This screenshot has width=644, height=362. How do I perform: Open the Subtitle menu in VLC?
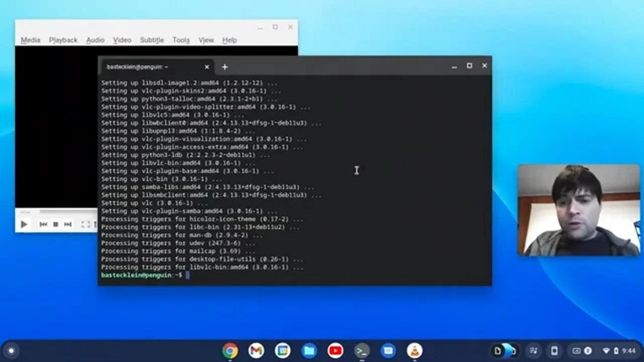coord(151,40)
